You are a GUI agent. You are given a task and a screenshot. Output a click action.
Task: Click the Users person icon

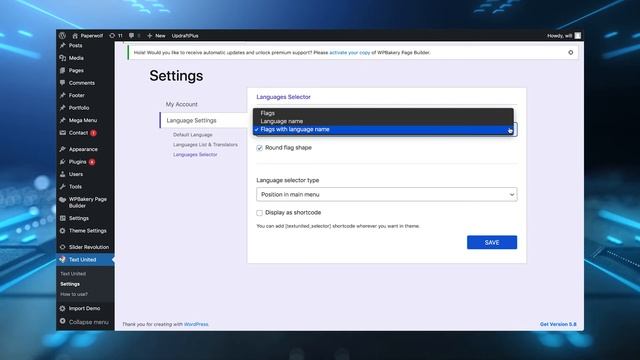pyautogui.click(x=62, y=174)
